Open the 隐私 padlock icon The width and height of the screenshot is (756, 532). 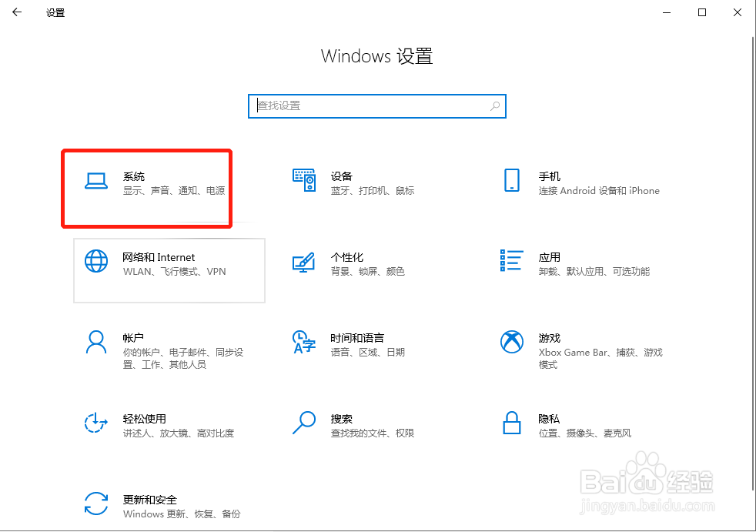click(511, 423)
